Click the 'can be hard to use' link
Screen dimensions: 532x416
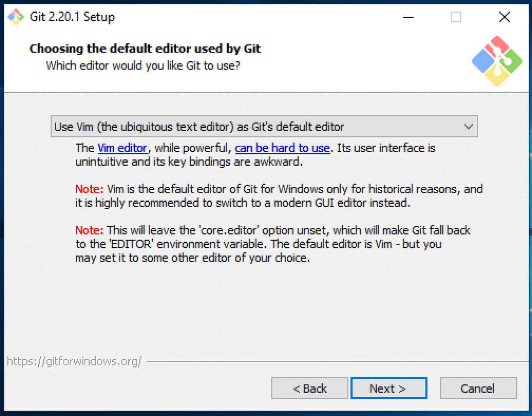tap(282, 148)
